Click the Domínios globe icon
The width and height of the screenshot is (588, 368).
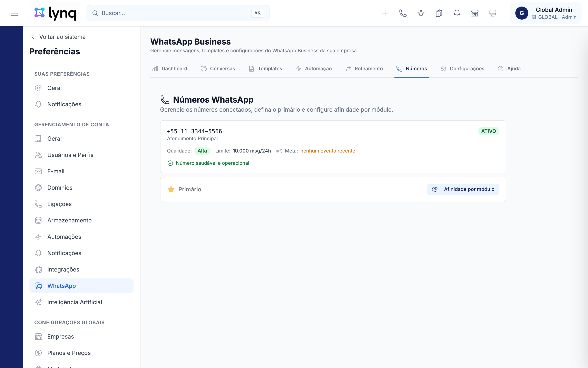(38, 188)
